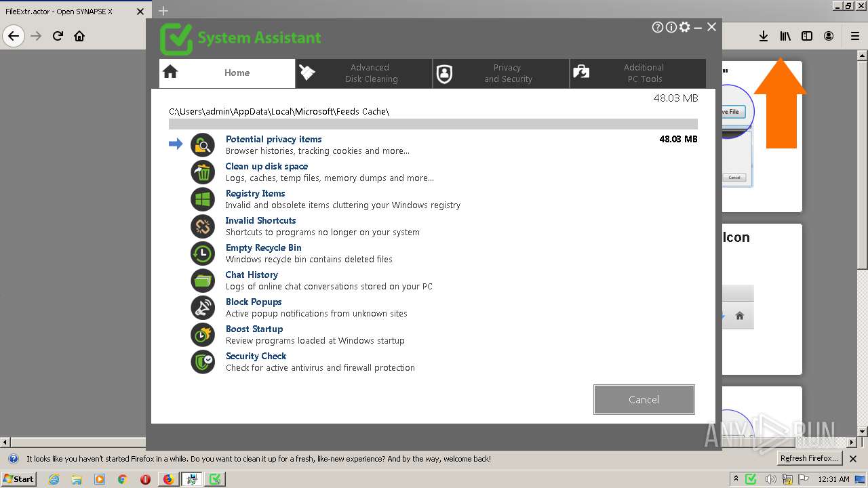Screen dimensions: 868x488
Task: Click the Firefox vertical scrollbar down arrow
Action: pyautogui.click(x=863, y=431)
